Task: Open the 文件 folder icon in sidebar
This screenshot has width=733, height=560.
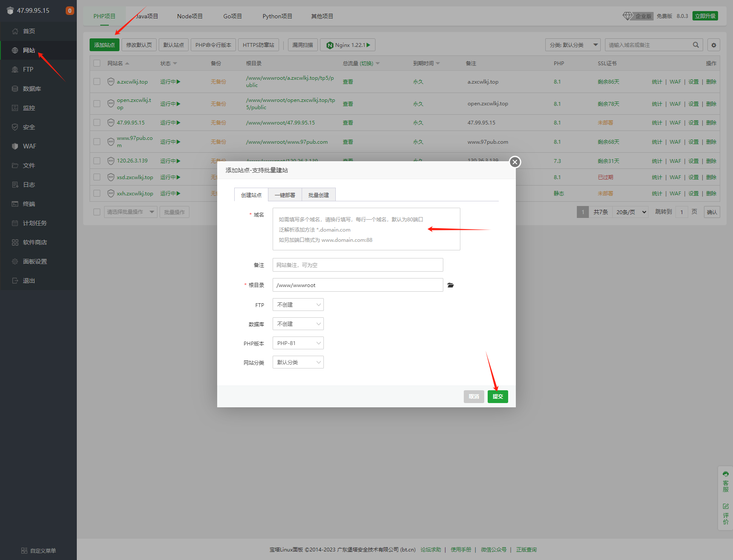Action: pyautogui.click(x=15, y=165)
